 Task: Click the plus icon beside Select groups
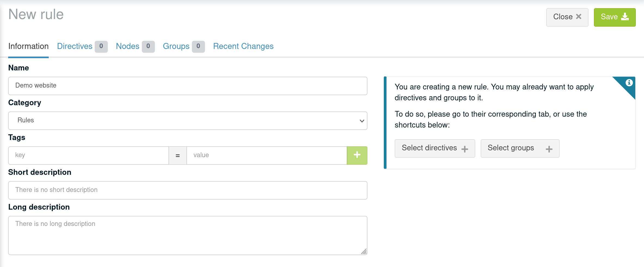coord(549,149)
